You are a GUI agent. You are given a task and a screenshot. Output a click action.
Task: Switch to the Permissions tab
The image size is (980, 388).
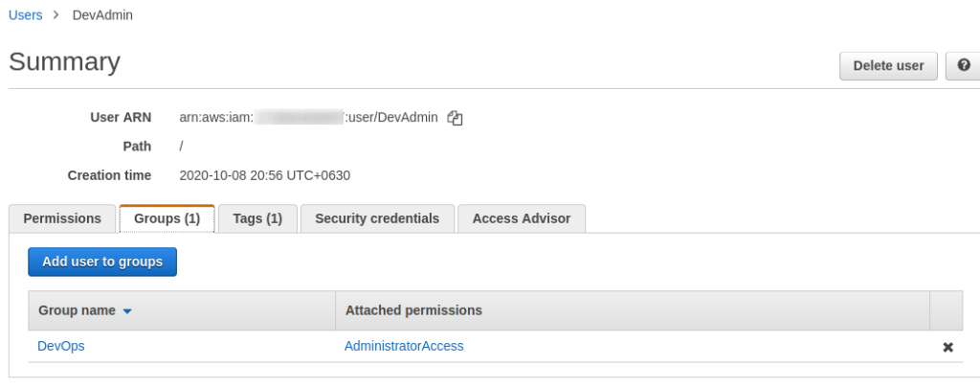coord(62,218)
